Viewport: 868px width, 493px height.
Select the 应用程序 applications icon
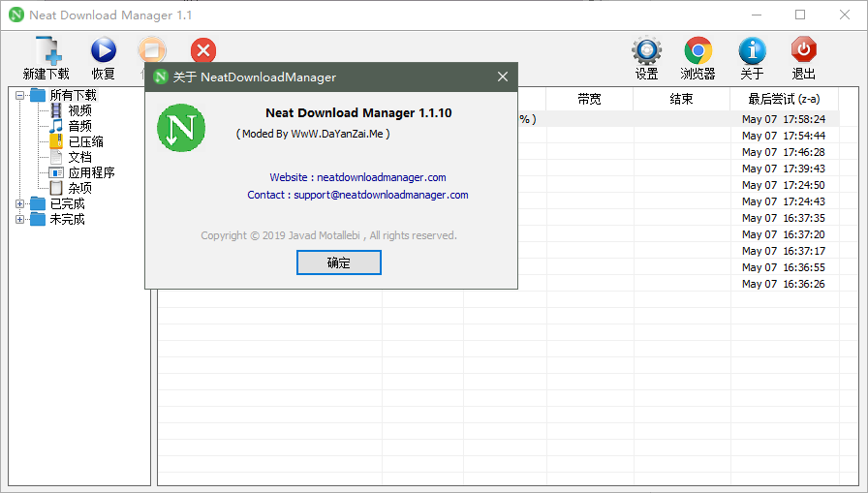(56, 172)
